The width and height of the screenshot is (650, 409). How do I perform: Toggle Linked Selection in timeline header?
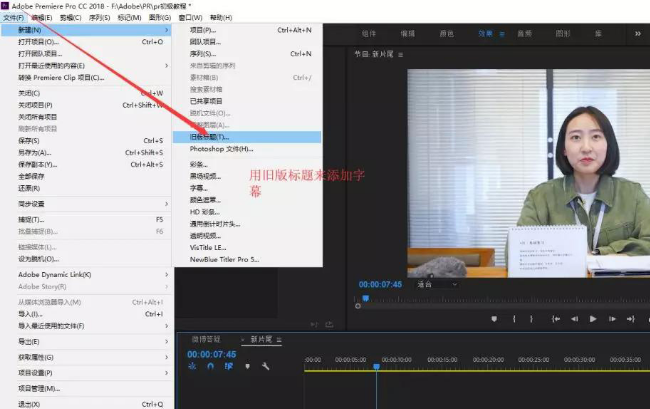tap(229, 366)
